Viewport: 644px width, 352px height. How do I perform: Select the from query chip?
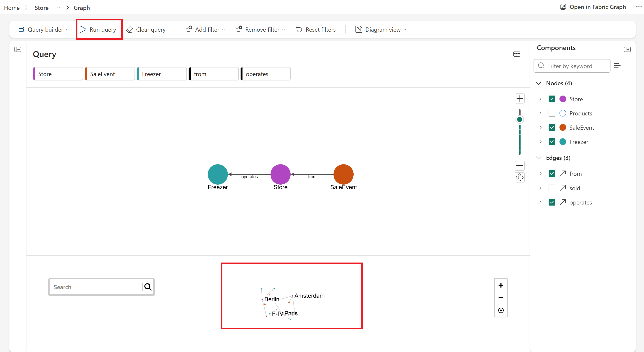click(213, 74)
